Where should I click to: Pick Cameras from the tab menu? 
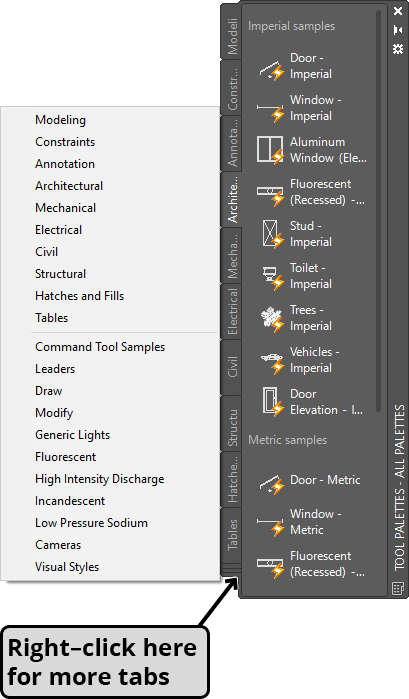click(x=58, y=545)
